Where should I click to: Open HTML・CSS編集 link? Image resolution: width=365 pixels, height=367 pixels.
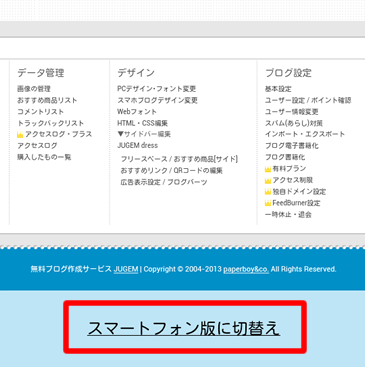tap(142, 123)
